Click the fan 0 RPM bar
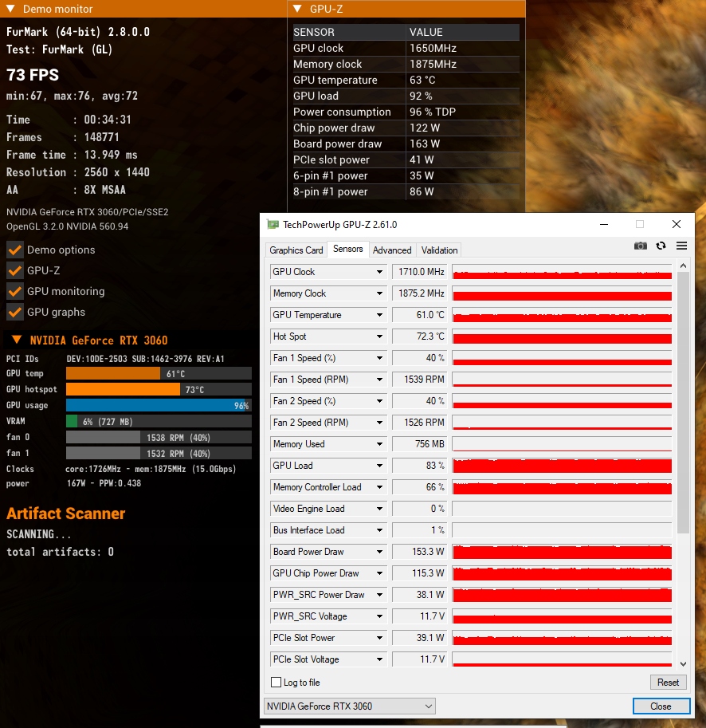 pos(159,437)
